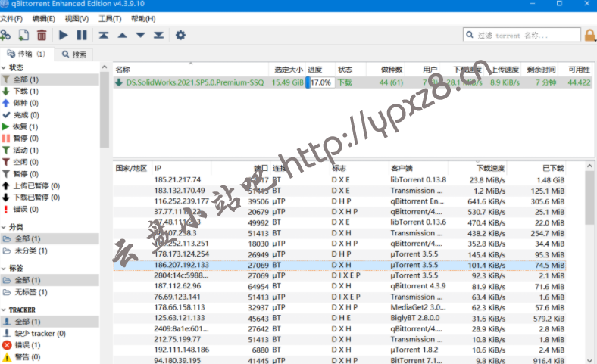Click the add torrent link icon

[5, 35]
